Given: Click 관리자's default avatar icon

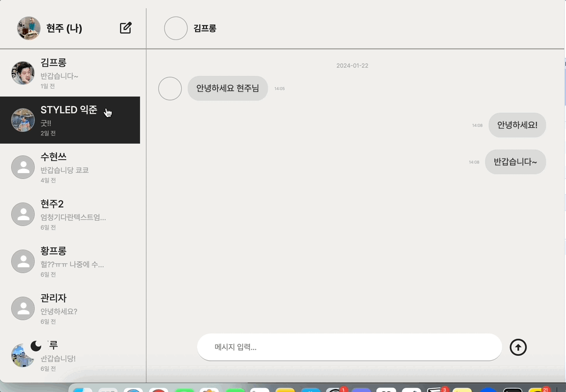Looking at the screenshot, I should click(x=23, y=308).
